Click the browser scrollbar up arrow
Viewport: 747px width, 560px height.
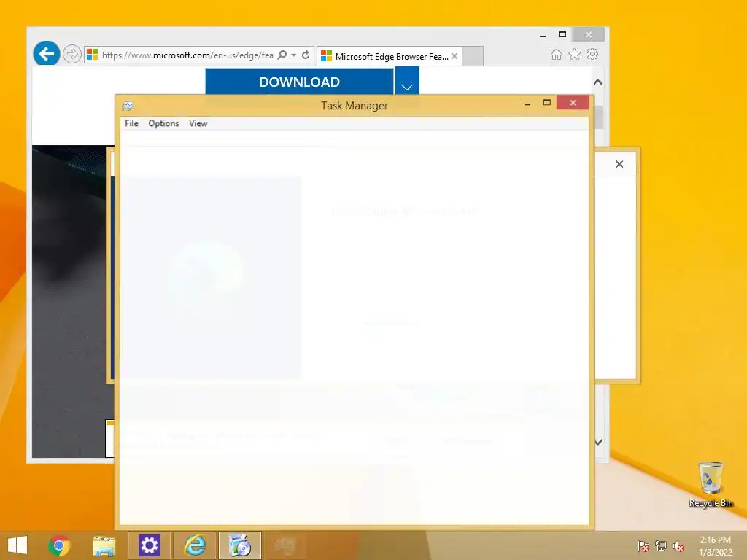click(x=598, y=82)
